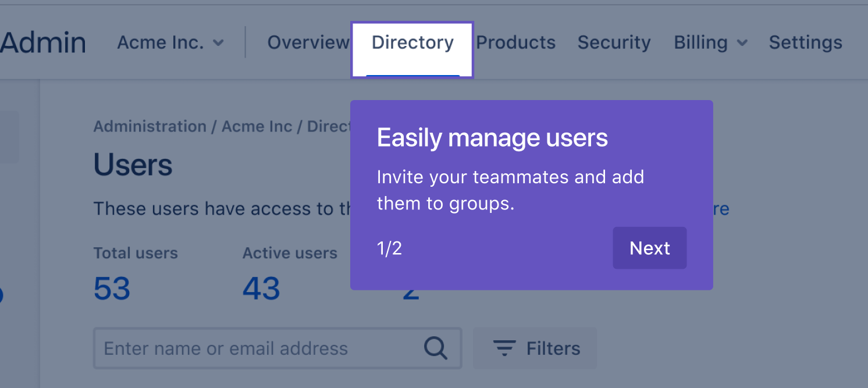Click Next in the onboarding tooltip
868x388 pixels.
tap(649, 248)
